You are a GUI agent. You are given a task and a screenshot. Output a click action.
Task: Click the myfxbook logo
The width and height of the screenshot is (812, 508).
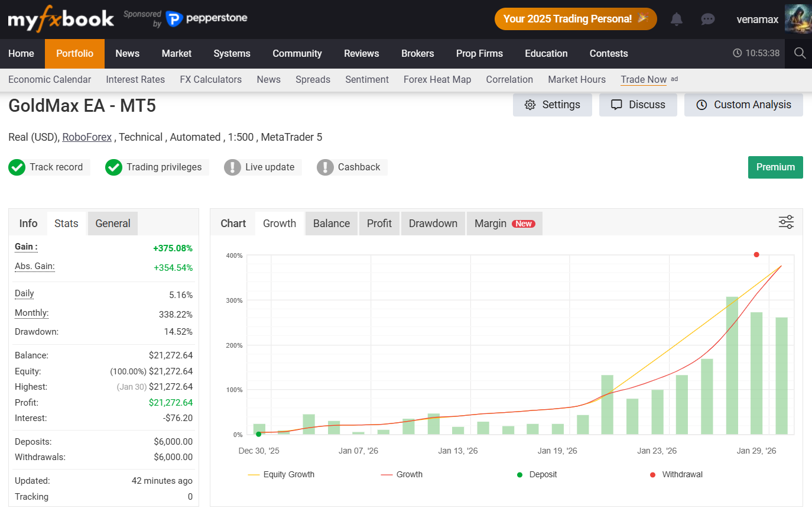[60, 19]
